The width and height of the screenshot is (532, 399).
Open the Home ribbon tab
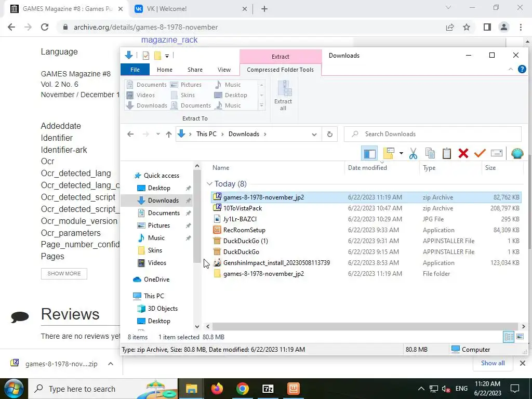point(165,70)
